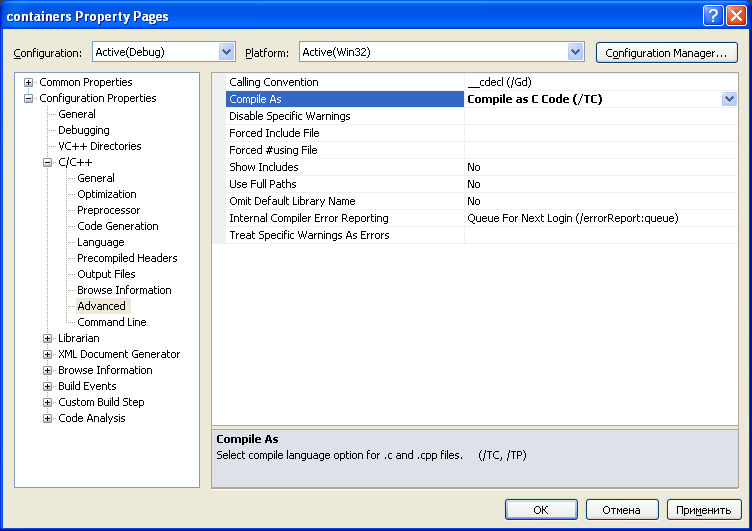Collapse the Configuration Properties node
Viewport: 752px width, 531px height.
pyautogui.click(x=28, y=98)
